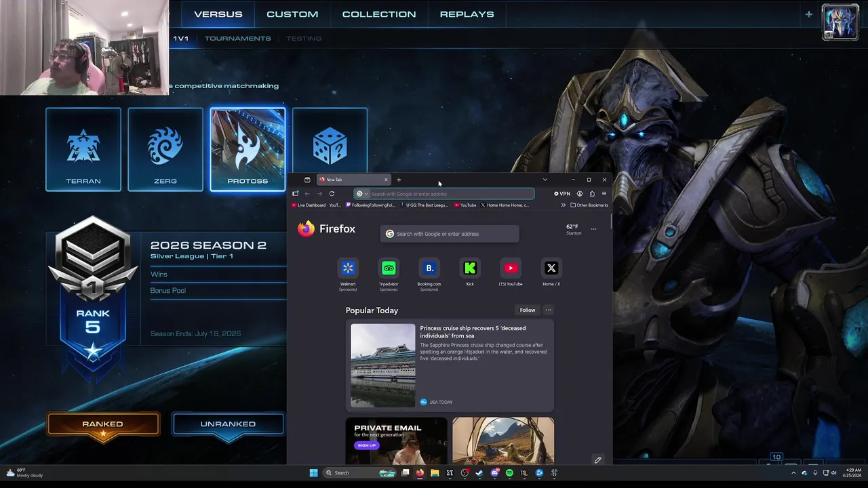Go to the REPLAYS tab
Viewport: 868px width, 488px height.
(467, 14)
